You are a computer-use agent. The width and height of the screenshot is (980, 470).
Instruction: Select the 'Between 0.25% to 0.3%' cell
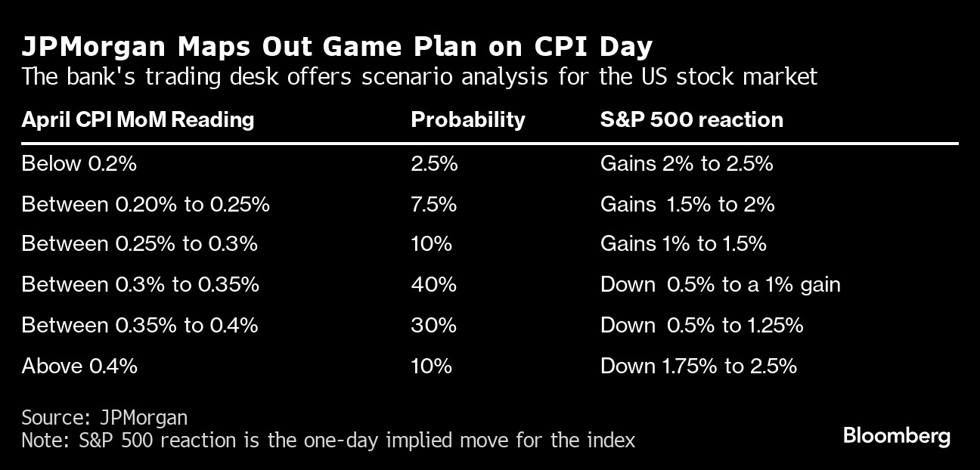(139, 244)
